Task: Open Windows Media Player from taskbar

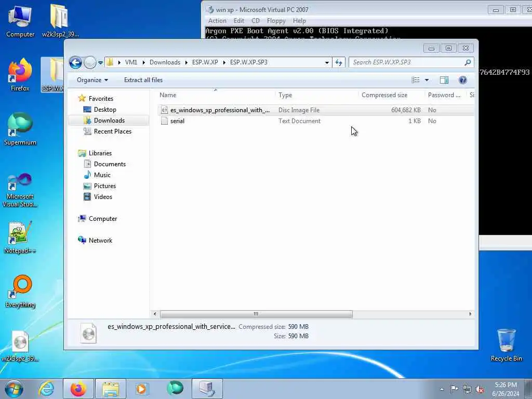Action: tap(141, 389)
